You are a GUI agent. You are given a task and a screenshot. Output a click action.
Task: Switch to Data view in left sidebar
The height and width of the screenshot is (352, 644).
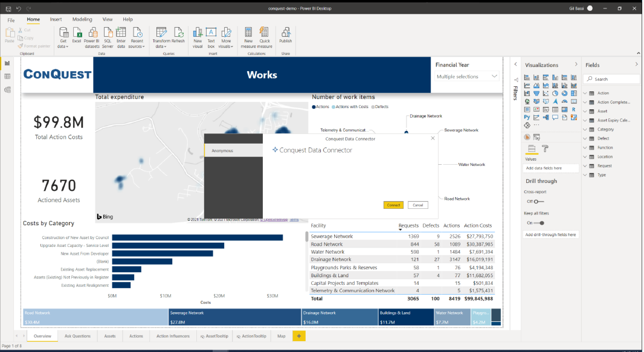(x=7, y=76)
